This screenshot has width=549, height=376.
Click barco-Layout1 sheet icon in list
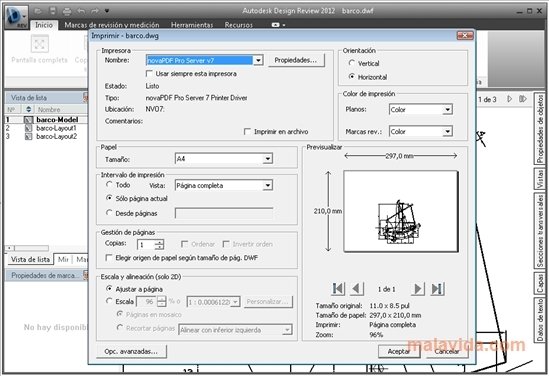pos(28,128)
